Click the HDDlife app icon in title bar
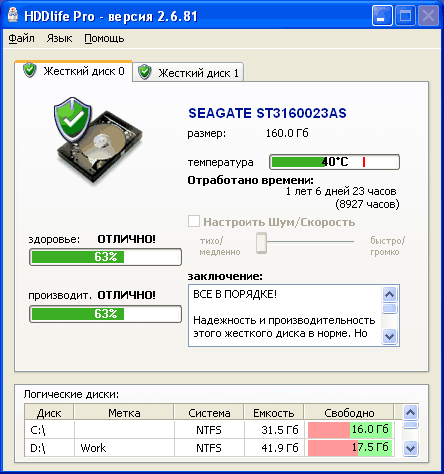The height and width of the screenshot is (474, 444). [x=12, y=15]
